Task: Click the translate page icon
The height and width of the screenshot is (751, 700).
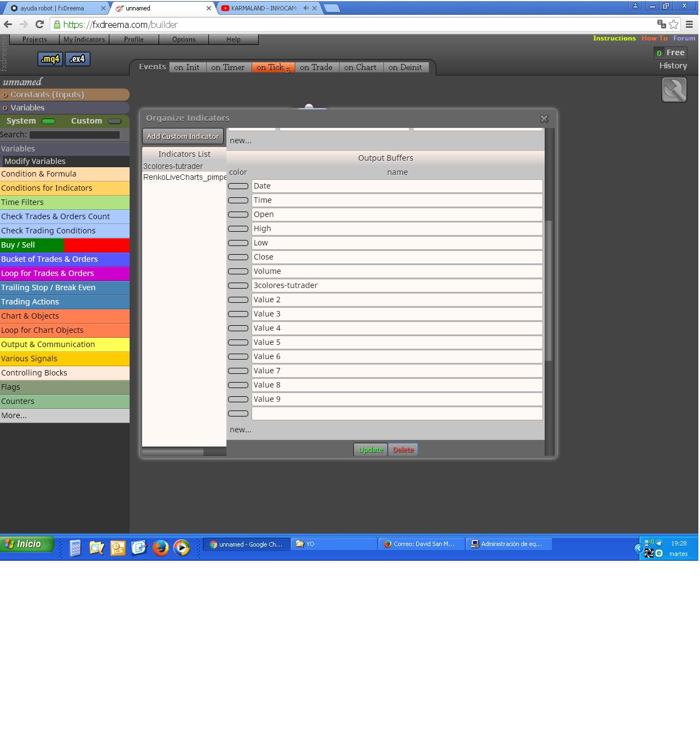Action: pyautogui.click(x=661, y=24)
